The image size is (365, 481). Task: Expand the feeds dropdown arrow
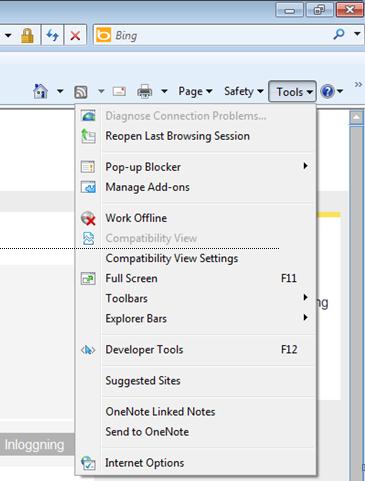click(101, 91)
